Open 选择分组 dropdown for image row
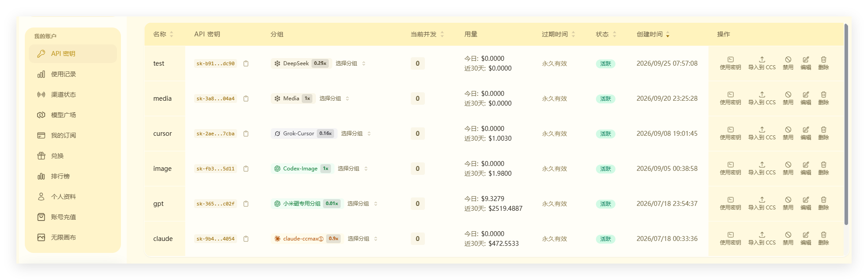 353,169
